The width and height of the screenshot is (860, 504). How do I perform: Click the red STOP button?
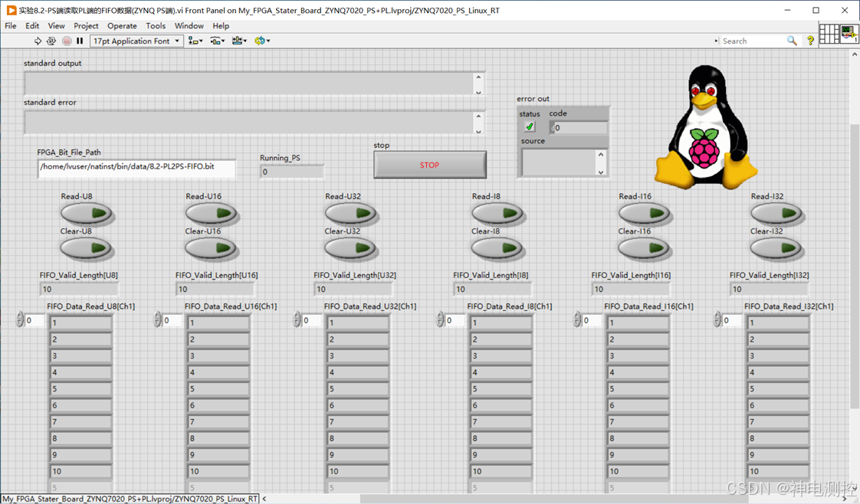click(x=429, y=165)
